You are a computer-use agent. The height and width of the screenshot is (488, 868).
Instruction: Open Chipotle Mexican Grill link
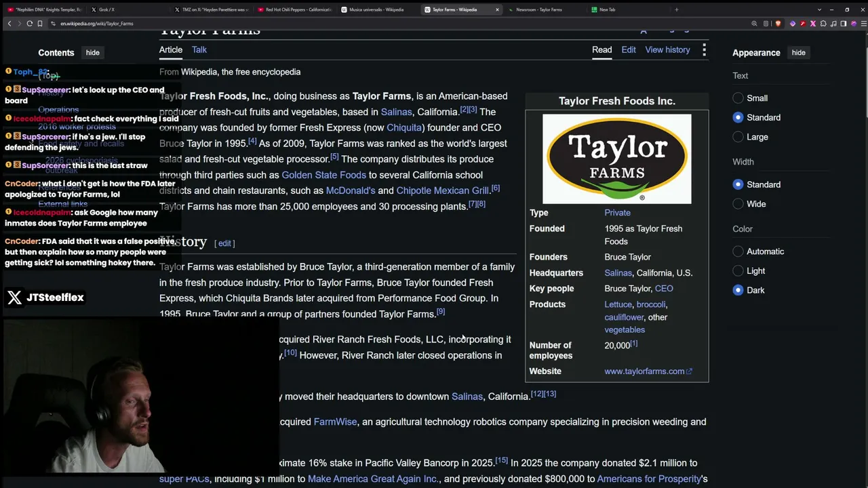pyautogui.click(x=442, y=190)
